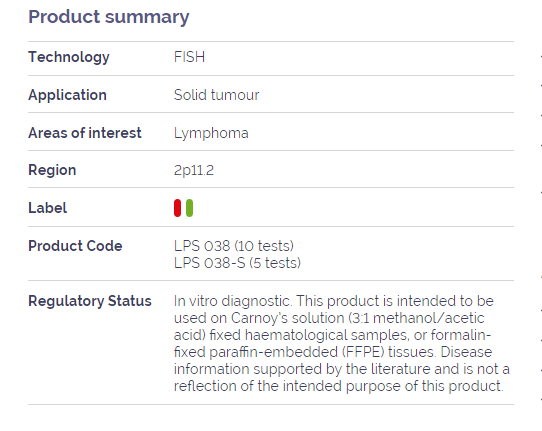This screenshot has height=431, width=542.
Task: Click the Areas of interest label
Action: (85, 133)
